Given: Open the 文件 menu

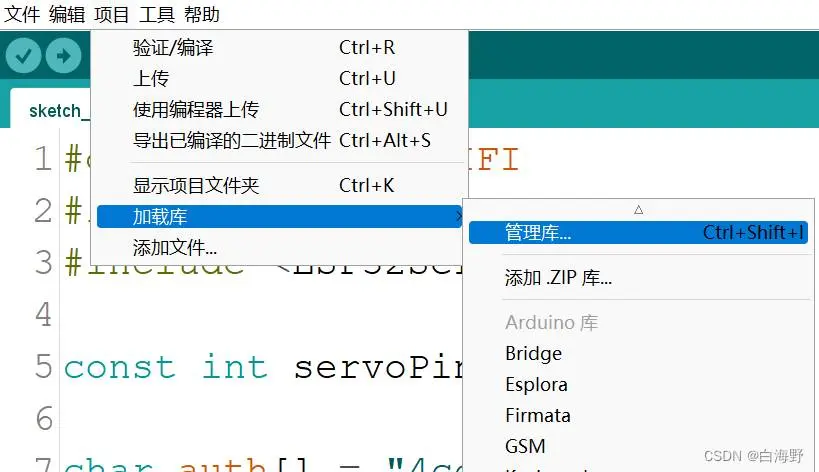Looking at the screenshot, I should coord(22,14).
